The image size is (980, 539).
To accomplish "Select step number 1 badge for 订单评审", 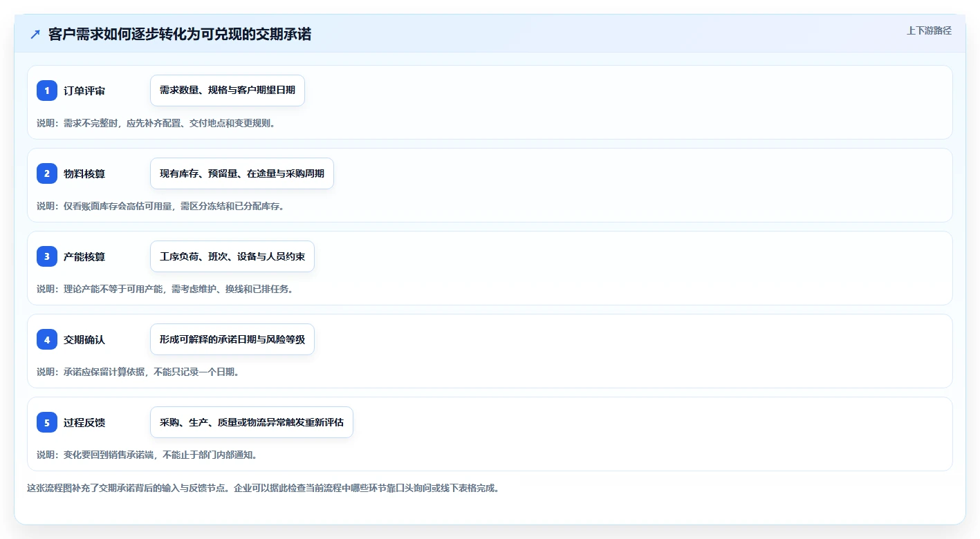I will coord(47,91).
